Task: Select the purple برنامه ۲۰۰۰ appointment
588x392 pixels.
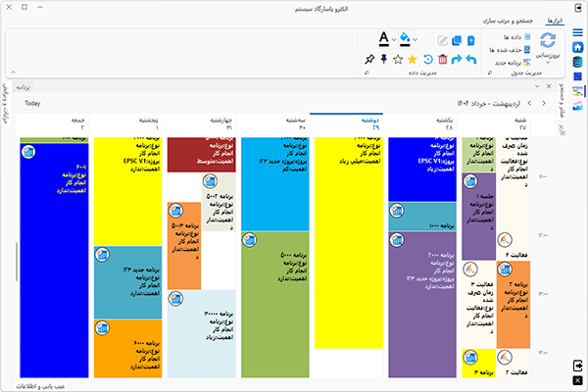Action: point(422,305)
